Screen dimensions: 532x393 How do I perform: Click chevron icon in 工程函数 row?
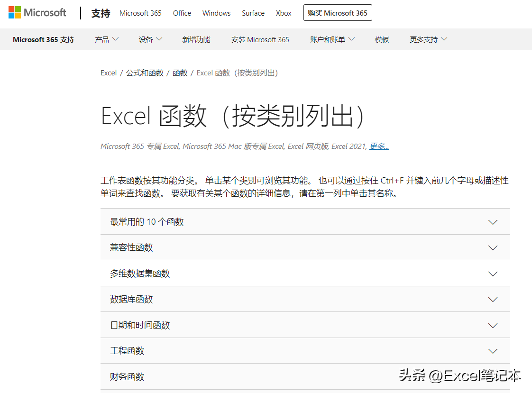(x=493, y=351)
